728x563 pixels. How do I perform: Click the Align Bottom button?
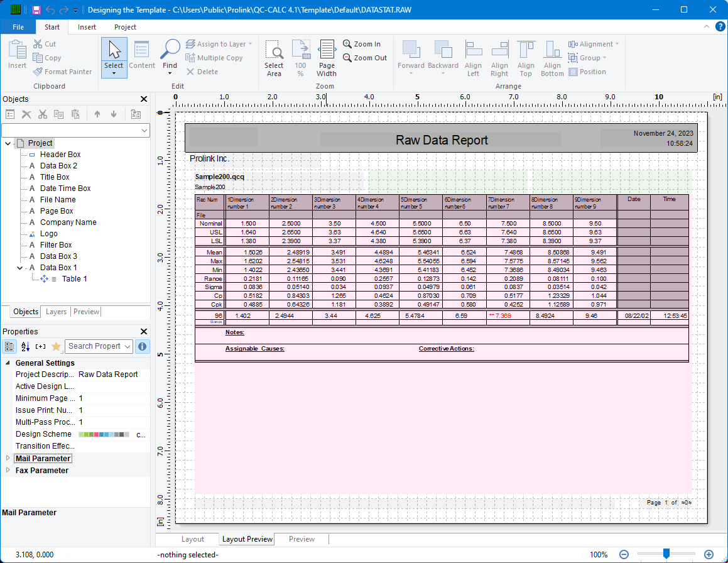[552, 58]
